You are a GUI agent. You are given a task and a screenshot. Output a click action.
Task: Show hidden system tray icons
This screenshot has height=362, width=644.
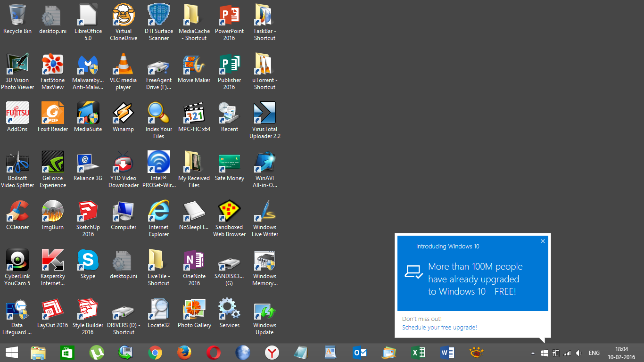[533, 353]
